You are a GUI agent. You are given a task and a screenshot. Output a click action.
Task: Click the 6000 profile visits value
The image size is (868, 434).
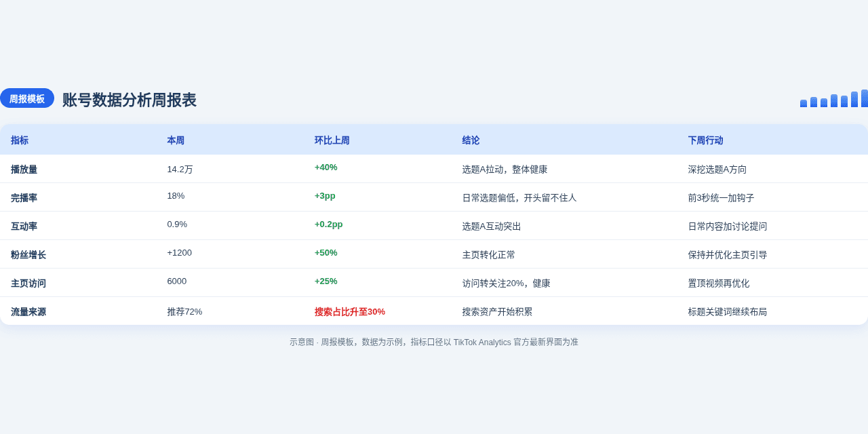pos(177,281)
